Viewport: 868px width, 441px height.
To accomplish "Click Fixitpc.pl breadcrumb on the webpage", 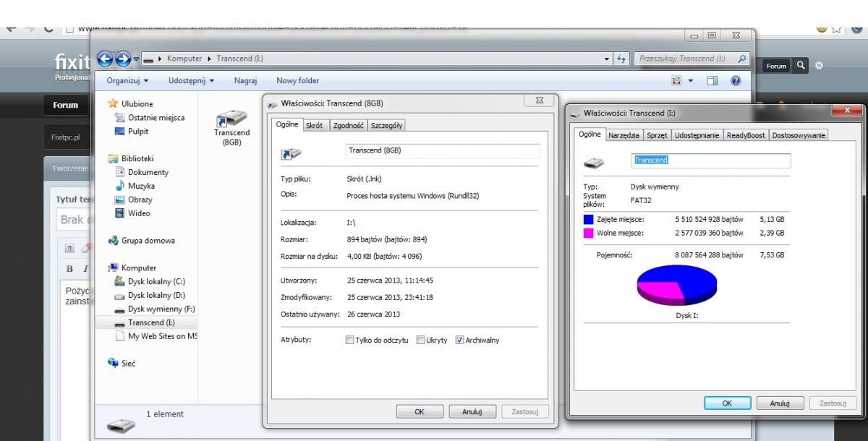I will pos(66,136).
